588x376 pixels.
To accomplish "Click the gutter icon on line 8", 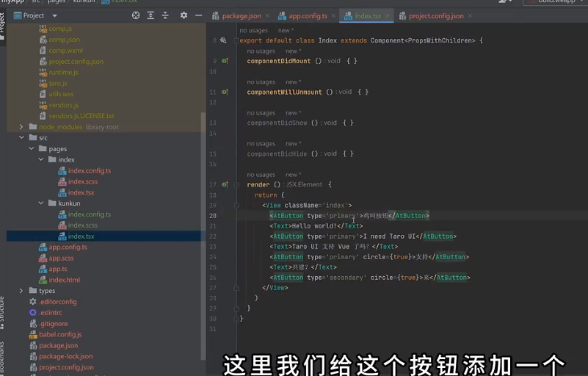I will pyautogui.click(x=223, y=40).
